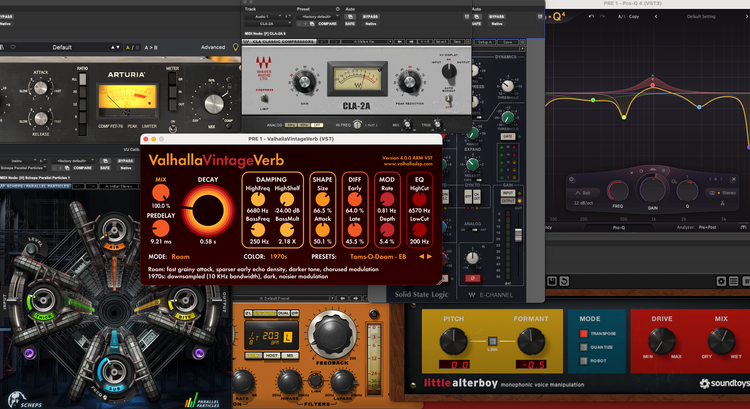Viewport: 750px width, 409px height.
Task: Select the Arturia A slot
Action: pos(127,47)
